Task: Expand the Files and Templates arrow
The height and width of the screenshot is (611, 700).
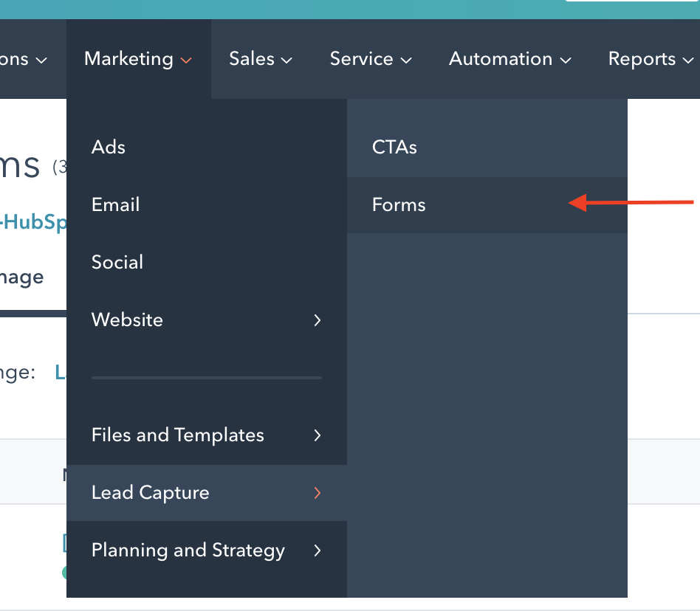Action: coord(318,435)
